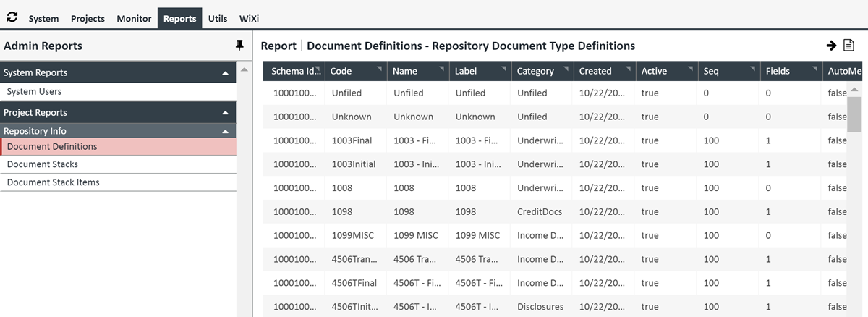Open the Active column filter arrow
Image resolution: width=868 pixels, height=317 pixels.
click(689, 68)
